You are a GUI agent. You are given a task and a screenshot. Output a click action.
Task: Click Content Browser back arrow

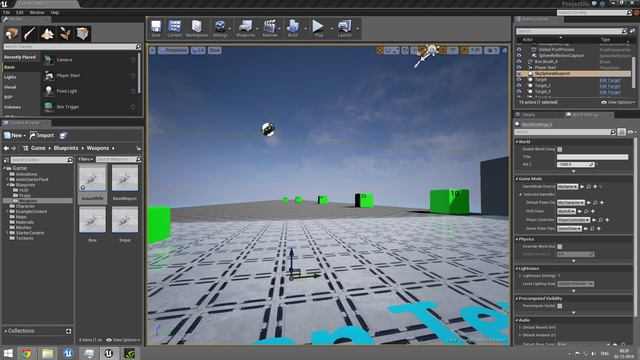(x=6, y=148)
